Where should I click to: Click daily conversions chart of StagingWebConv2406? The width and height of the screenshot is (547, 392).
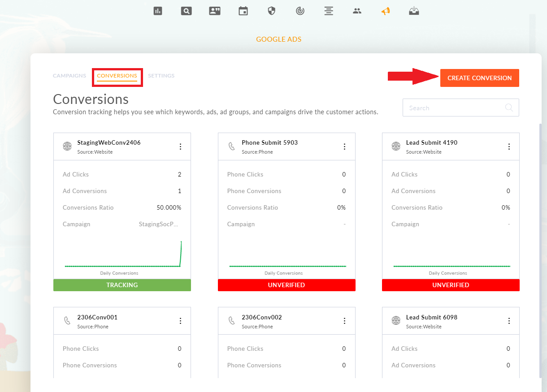(122, 254)
